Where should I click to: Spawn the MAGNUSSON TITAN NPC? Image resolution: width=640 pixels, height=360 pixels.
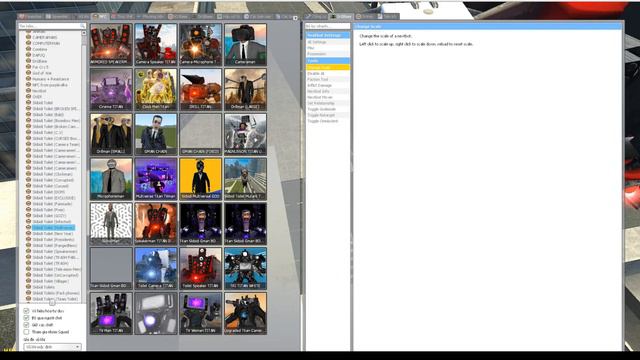coord(245,134)
